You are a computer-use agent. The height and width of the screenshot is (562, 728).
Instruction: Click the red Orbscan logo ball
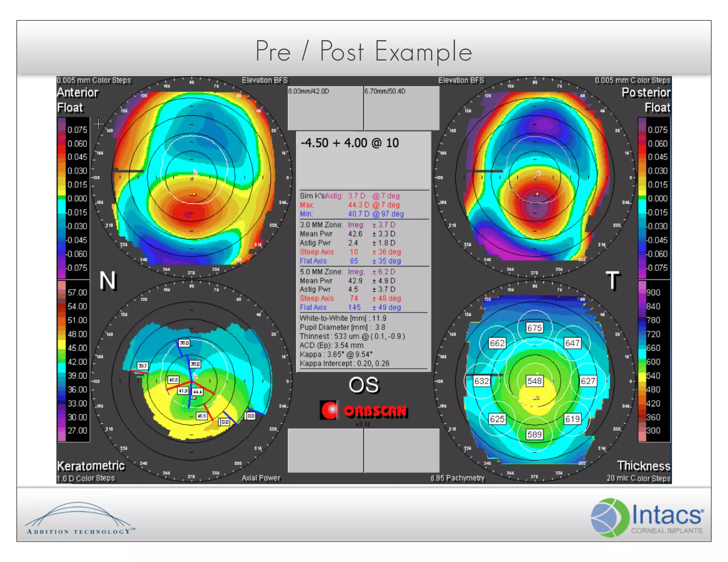(x=330, y=410)
